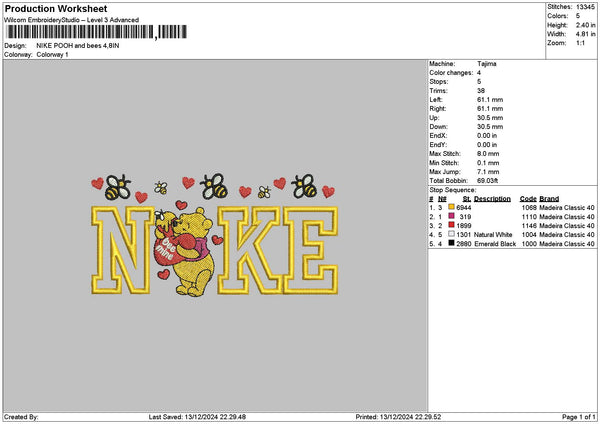Click the 'Left:' row label
Screen dimensions: 600x424
coord(436,99)
